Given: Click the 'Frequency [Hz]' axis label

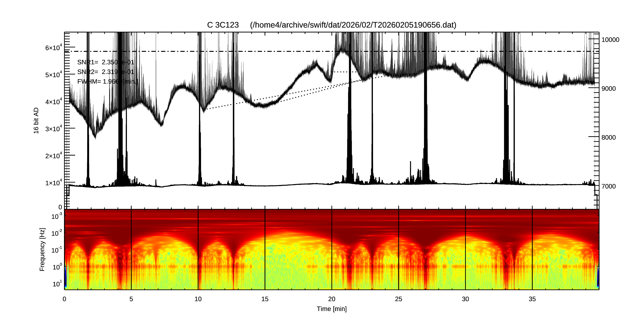Looking at the screenshot, I should (x=42, y=249).
